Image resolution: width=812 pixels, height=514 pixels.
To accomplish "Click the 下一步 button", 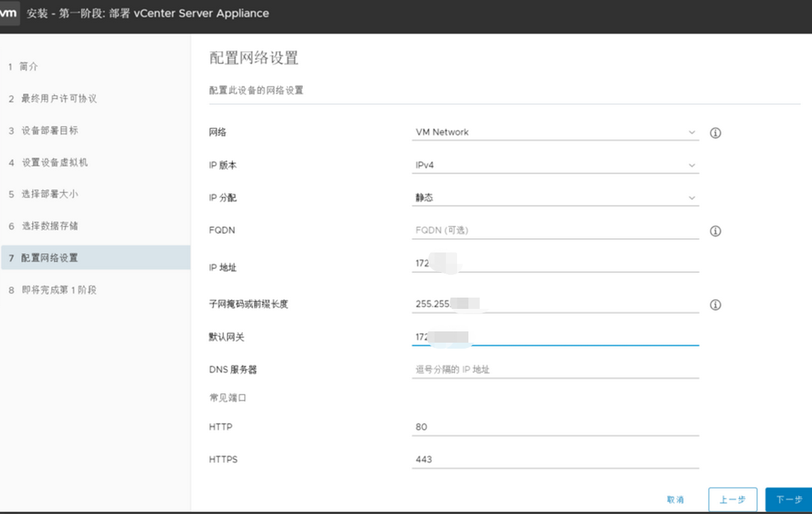I will click(x=789, y=500).
